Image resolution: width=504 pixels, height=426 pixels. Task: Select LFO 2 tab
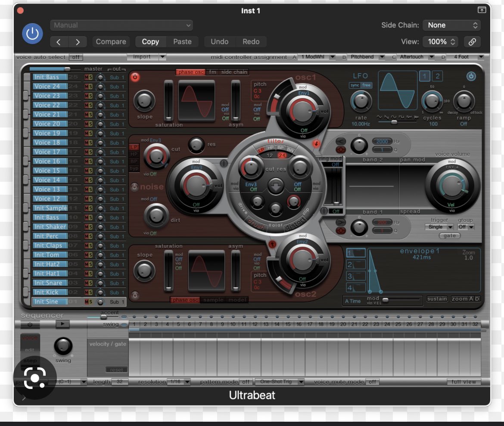point(438,76)
